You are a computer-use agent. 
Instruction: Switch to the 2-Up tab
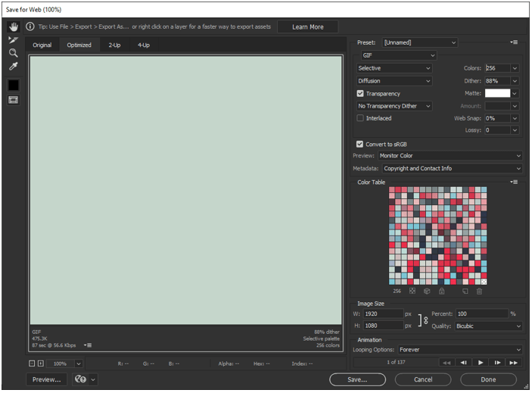pyautogui.click(x=114, y=45)
